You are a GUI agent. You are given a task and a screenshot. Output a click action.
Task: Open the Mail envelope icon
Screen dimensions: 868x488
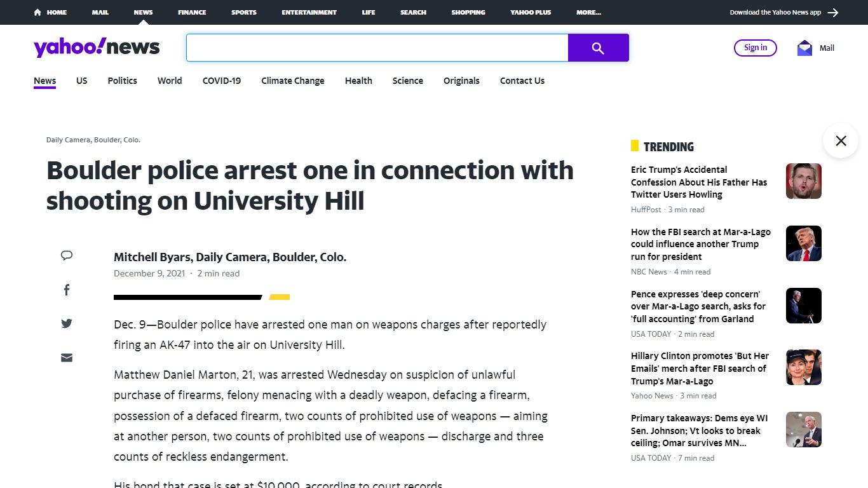(804, 48)
